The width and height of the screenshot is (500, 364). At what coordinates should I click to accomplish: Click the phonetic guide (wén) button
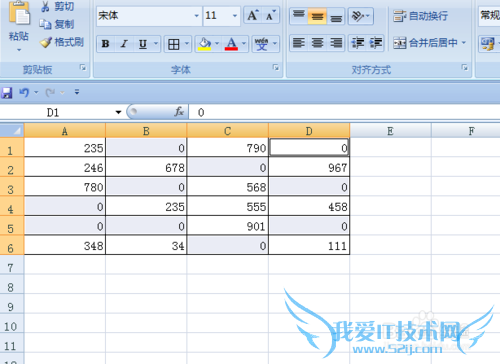coord(262,44)
